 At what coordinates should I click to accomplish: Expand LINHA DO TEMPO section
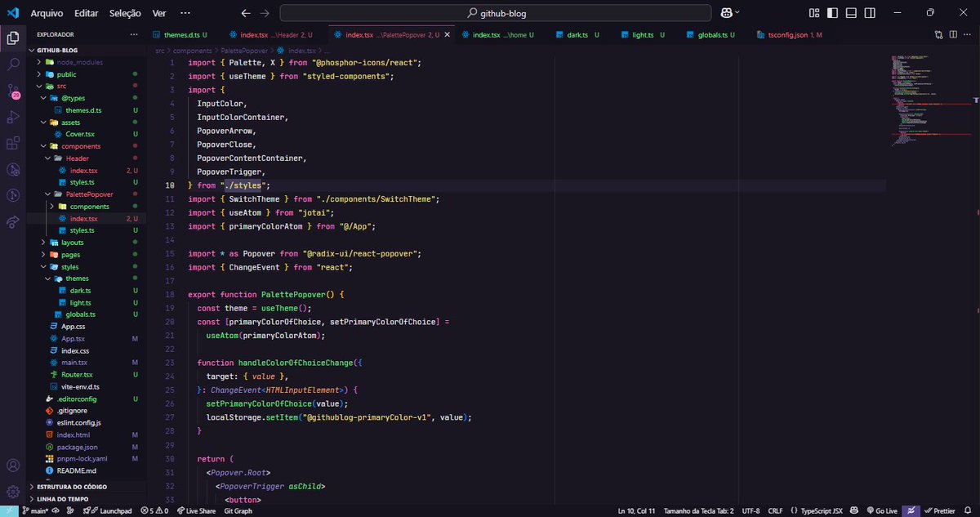pyautogui.click(x=86, y=499)
